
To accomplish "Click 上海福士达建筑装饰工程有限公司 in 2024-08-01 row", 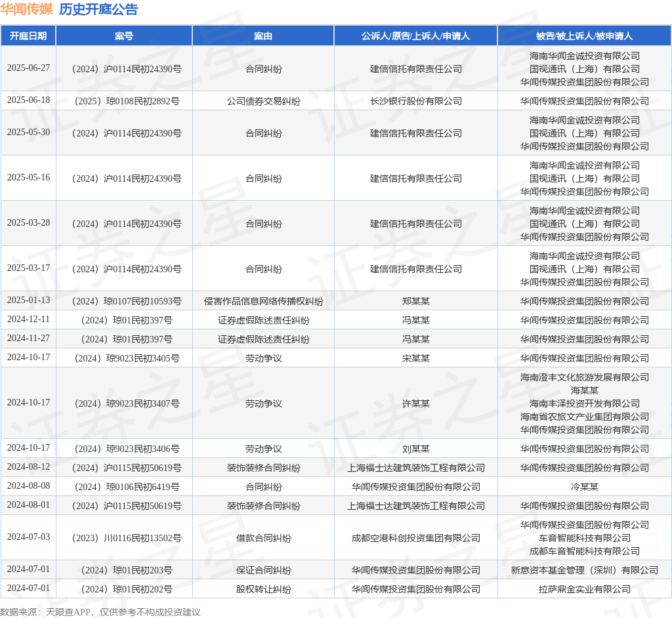I will [415, 506].
